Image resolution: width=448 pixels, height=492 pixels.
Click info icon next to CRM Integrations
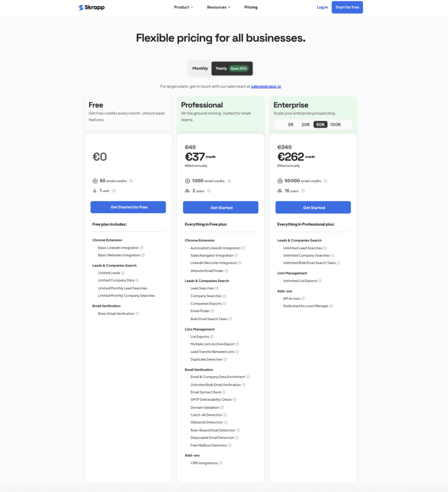point(221,463)
